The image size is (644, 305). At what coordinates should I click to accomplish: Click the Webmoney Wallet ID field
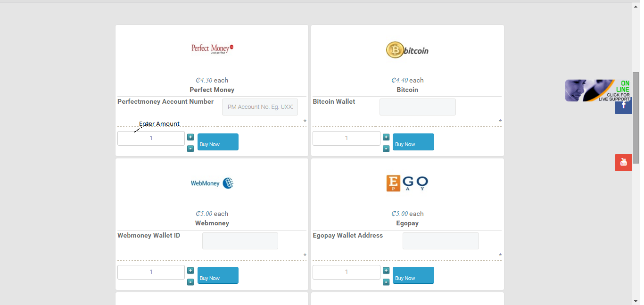(240, 241)
